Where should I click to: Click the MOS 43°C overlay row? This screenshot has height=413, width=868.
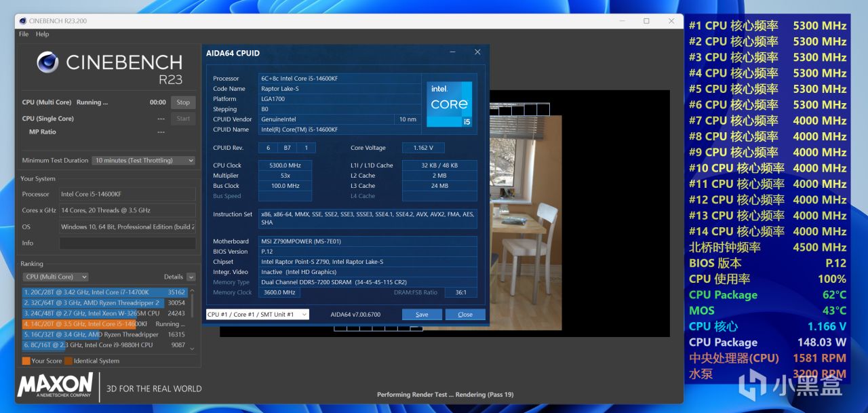768,311
